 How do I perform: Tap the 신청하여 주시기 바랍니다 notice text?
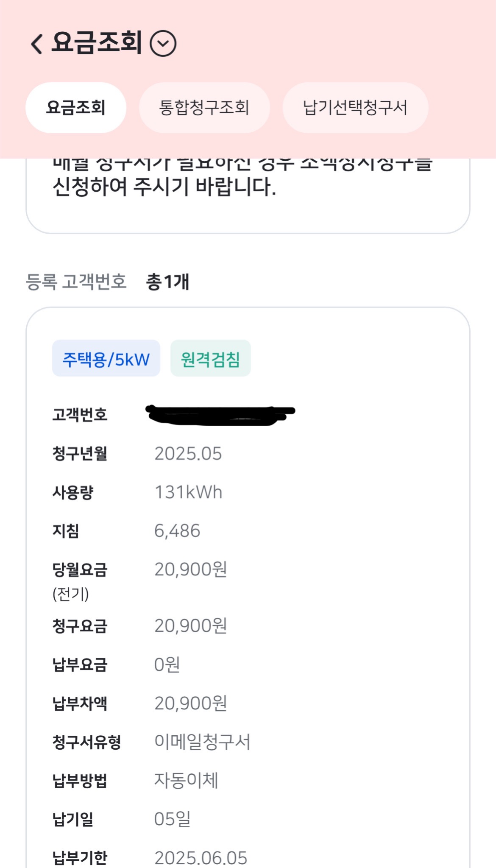[x=164, y=187]
